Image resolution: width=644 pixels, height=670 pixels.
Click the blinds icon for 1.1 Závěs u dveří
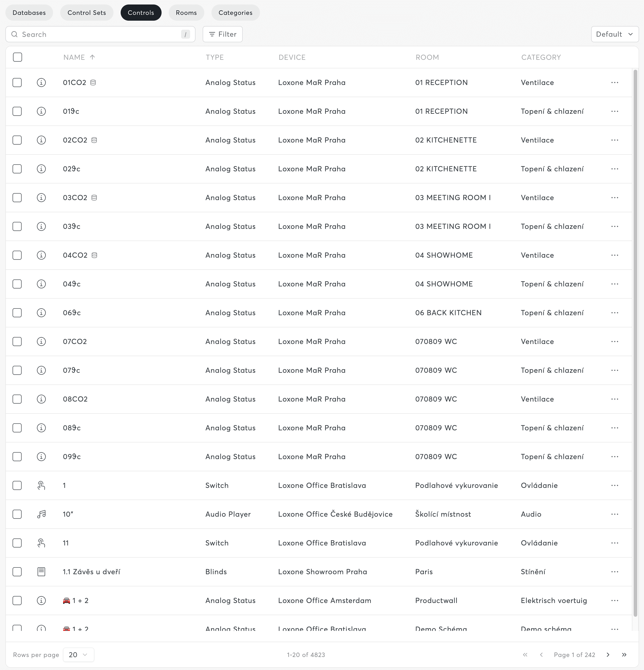pyautogui.click(x=41, y=572)
